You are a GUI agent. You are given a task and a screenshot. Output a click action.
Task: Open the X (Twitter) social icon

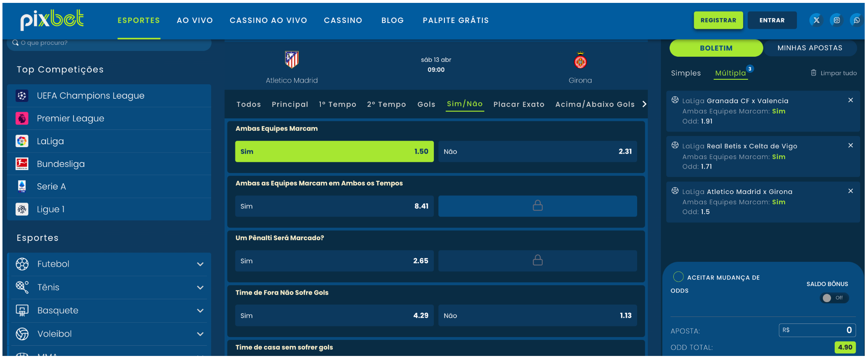point(817,20)
